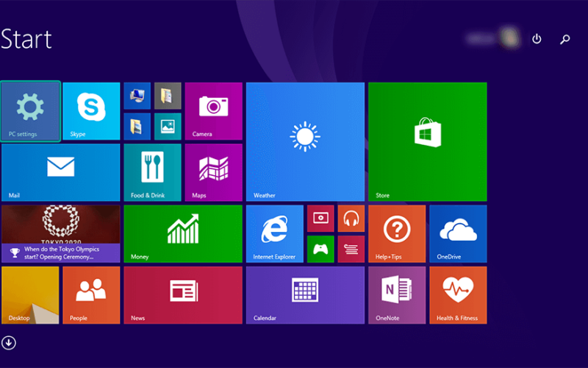Open the Windows Store tile
The height and width of the screenshot is (368, 588).
(428, 142)
